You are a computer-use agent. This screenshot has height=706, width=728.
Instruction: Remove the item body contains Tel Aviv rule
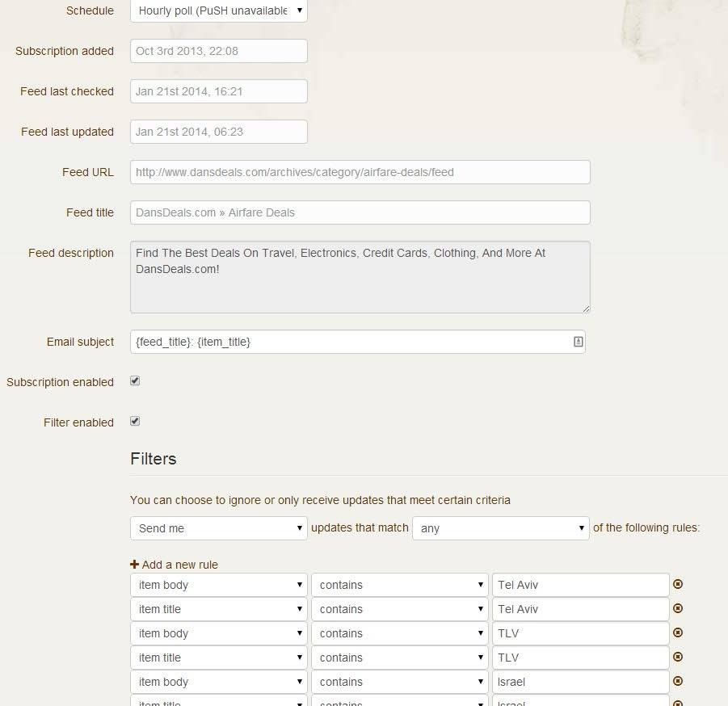tap(678, 584)
